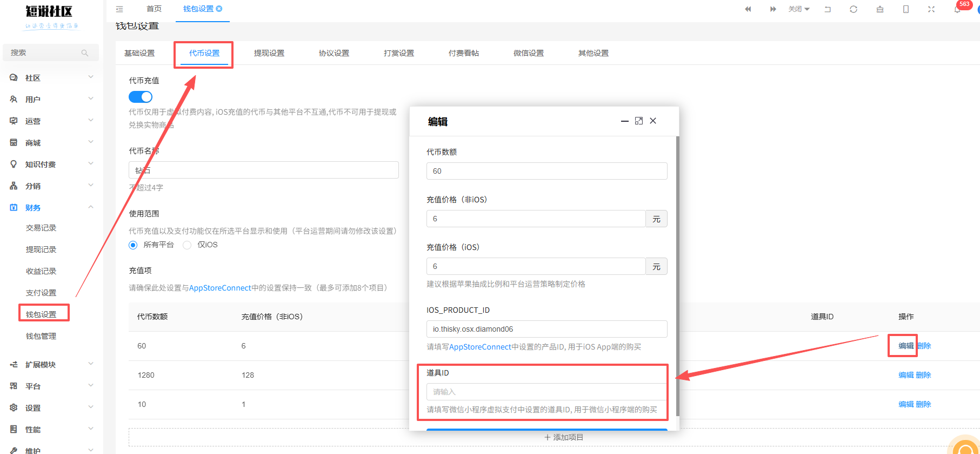Click the 商城 menu icon in sidebar
The width and height of the screenshot is (980, 454).
[x=14, y=143]
